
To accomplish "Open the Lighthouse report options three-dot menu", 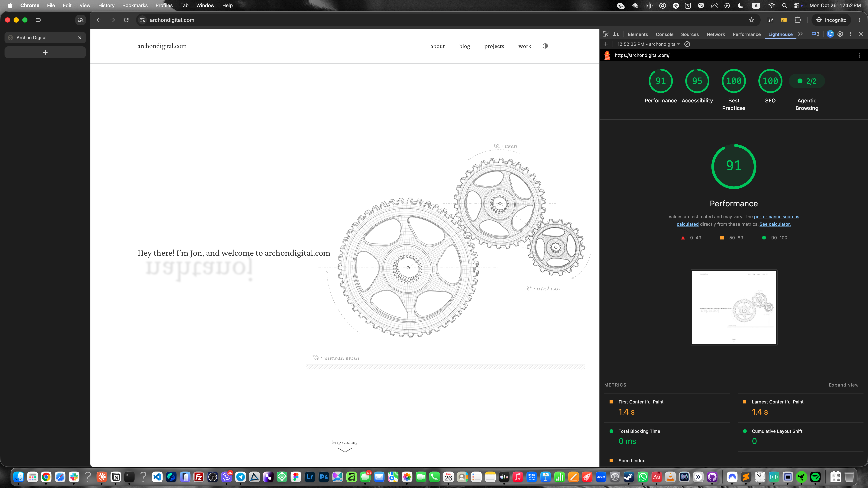I will pos(859,55).
